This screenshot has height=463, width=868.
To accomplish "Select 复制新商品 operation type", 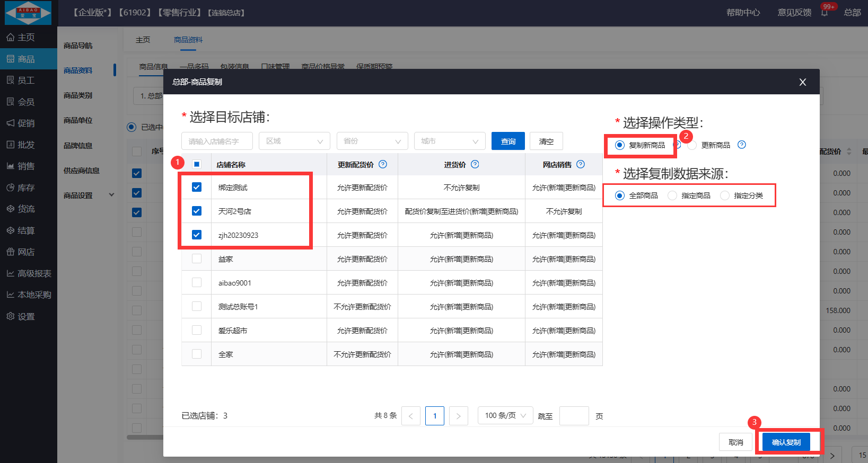I will (x=620, y=145).
